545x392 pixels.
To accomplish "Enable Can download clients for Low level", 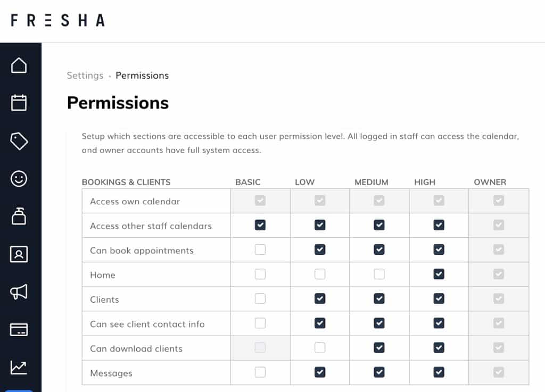I will (320, 347).
